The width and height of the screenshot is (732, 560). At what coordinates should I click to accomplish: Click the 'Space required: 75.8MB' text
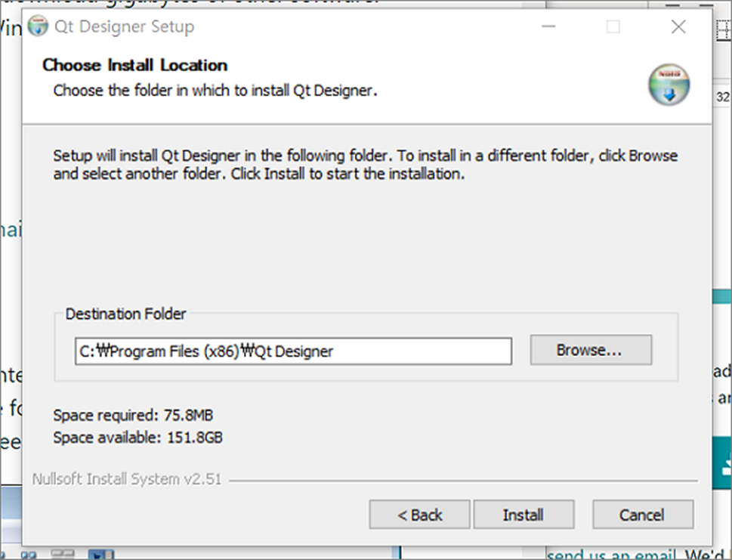click(x=133, y=415)
